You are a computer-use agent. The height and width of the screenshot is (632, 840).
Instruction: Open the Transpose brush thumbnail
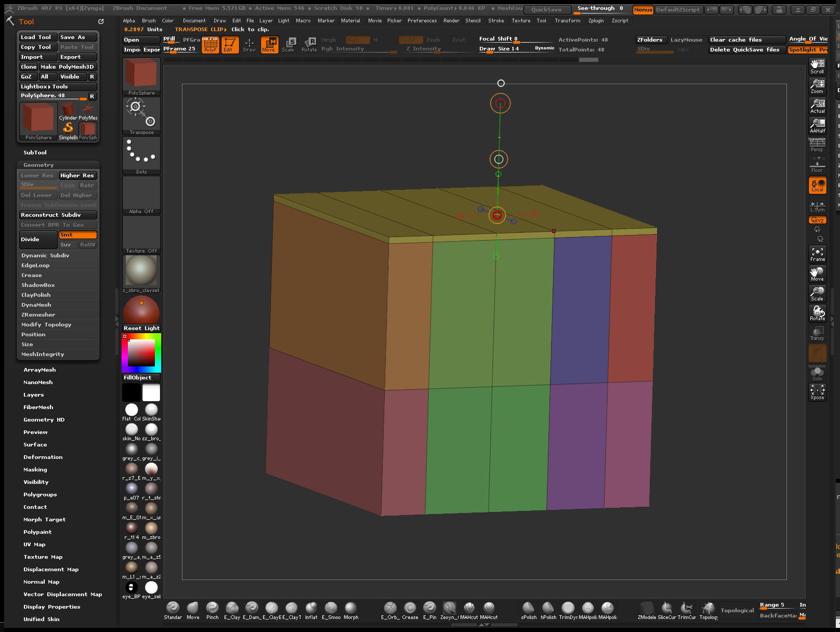141,116
